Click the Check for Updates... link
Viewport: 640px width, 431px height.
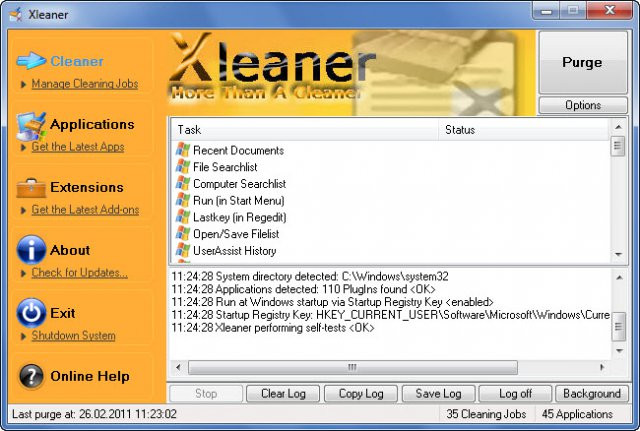(x=80, y=272)
